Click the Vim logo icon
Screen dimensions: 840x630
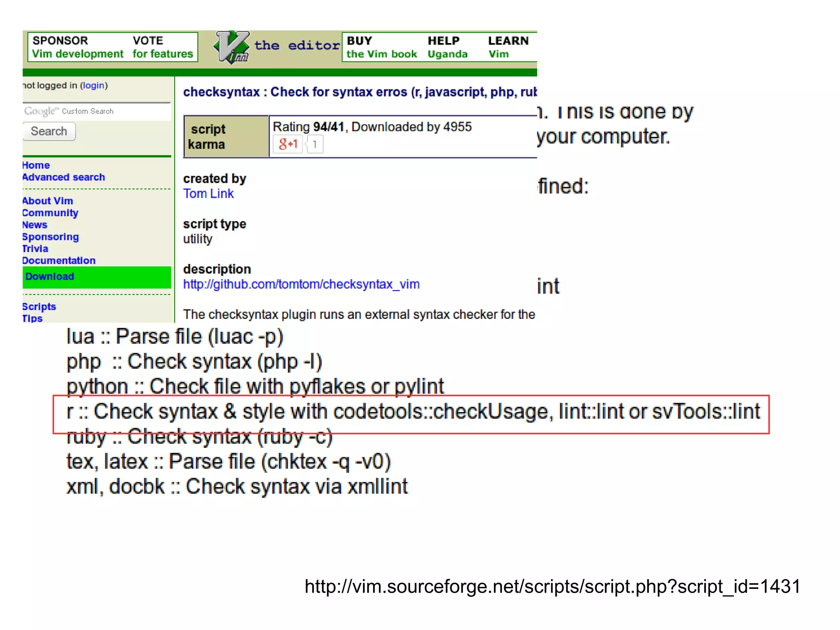(232, 47)
